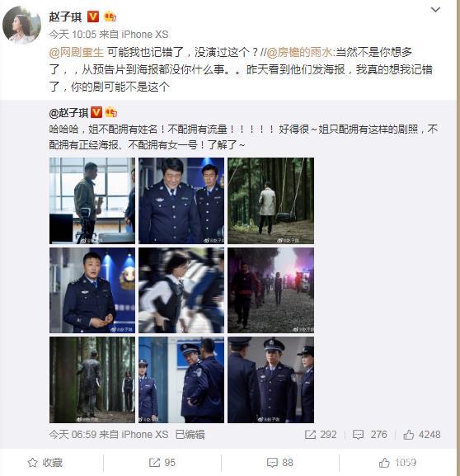Click the original post's repost icon 292
Screen dimensions: 460x476
310,435
